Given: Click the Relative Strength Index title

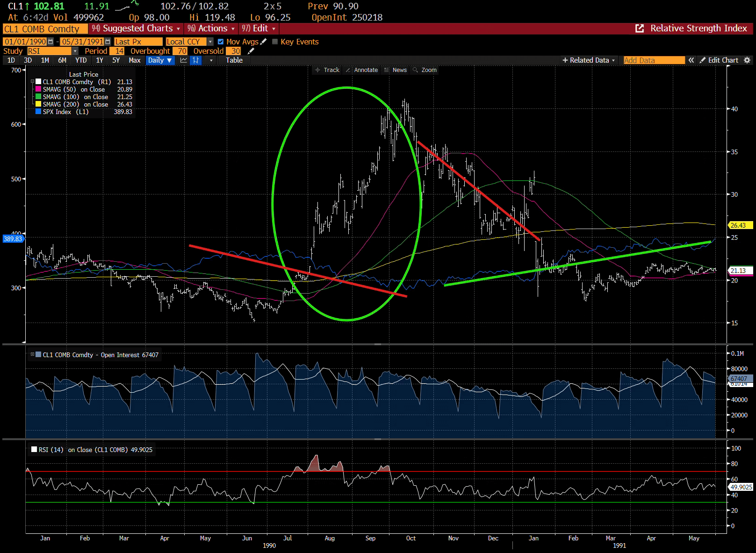Looking at the screenshot, I should point(698,29).
